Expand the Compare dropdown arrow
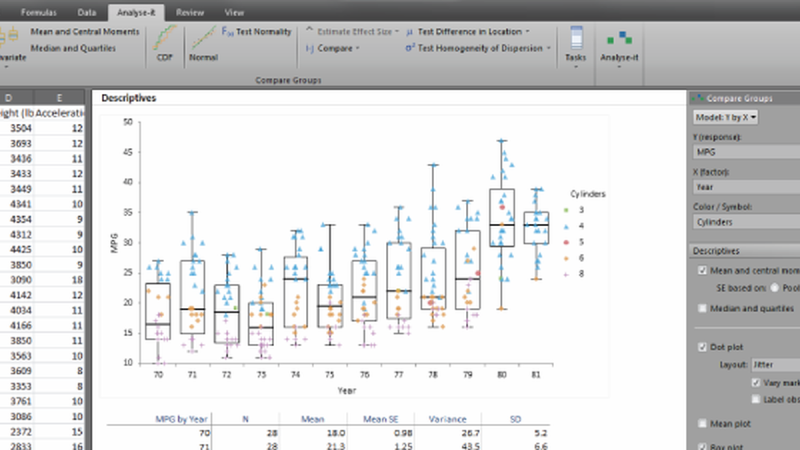 (x=358, y=48)
